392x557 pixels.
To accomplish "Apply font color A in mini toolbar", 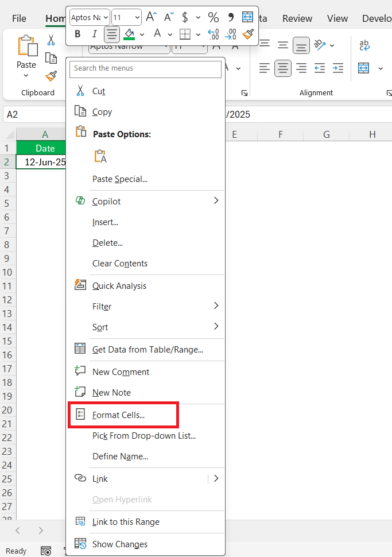I will [x=157, y=34].
